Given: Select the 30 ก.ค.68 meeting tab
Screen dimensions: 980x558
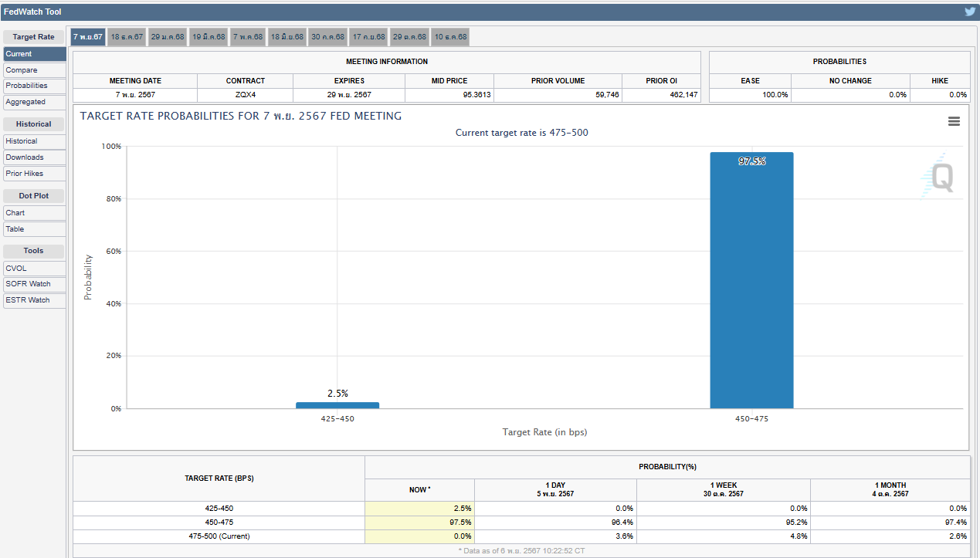Looking at the screenshot, I should (328, 37).
